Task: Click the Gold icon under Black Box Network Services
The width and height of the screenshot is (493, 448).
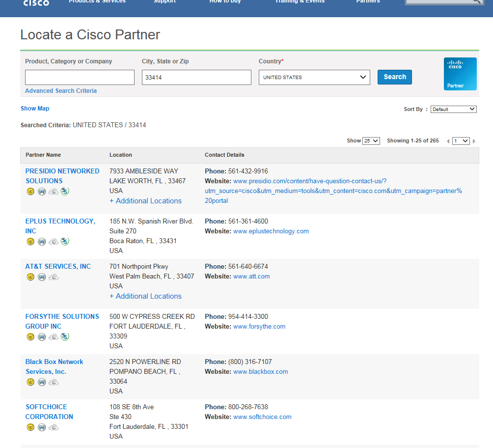Action: 30,382
